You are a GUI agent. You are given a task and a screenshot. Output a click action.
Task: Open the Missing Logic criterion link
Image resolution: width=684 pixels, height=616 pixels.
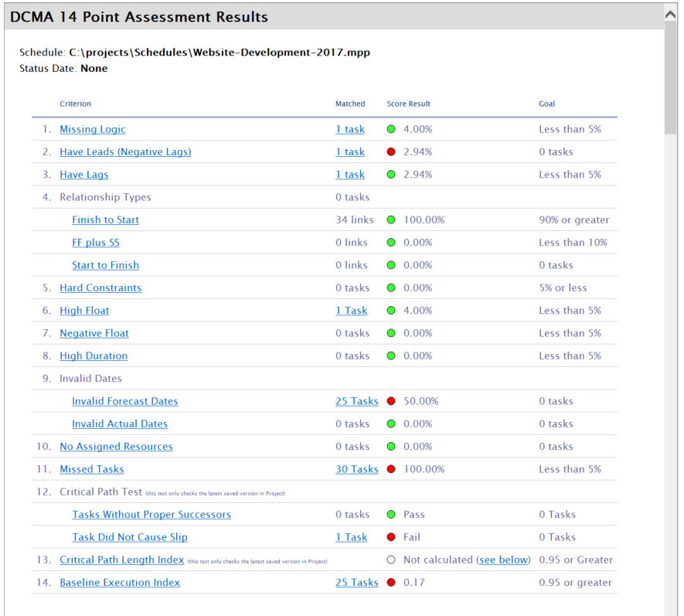pyautogui.click(x=92, y=129)
